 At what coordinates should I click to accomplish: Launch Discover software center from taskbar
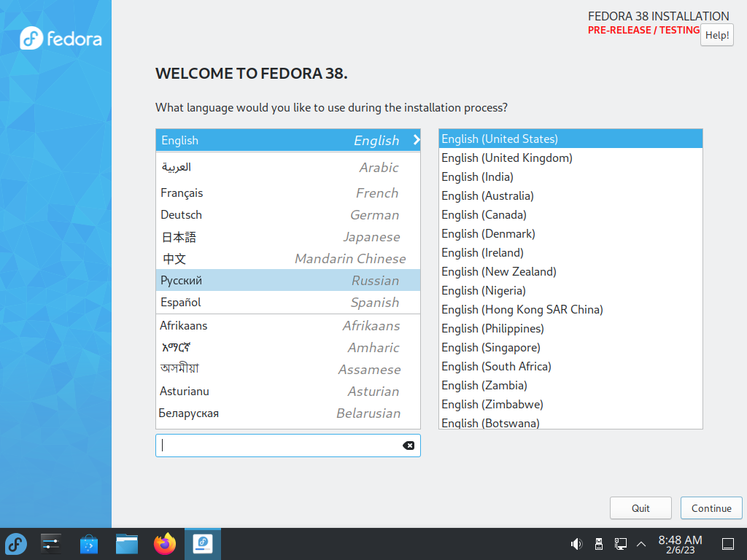point(88,544)
